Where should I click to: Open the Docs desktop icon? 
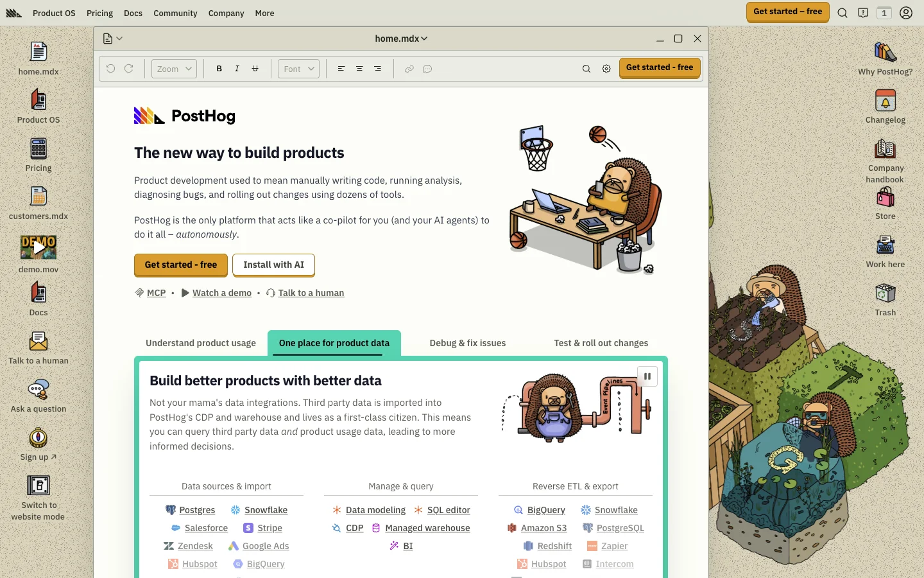(38, 293)
